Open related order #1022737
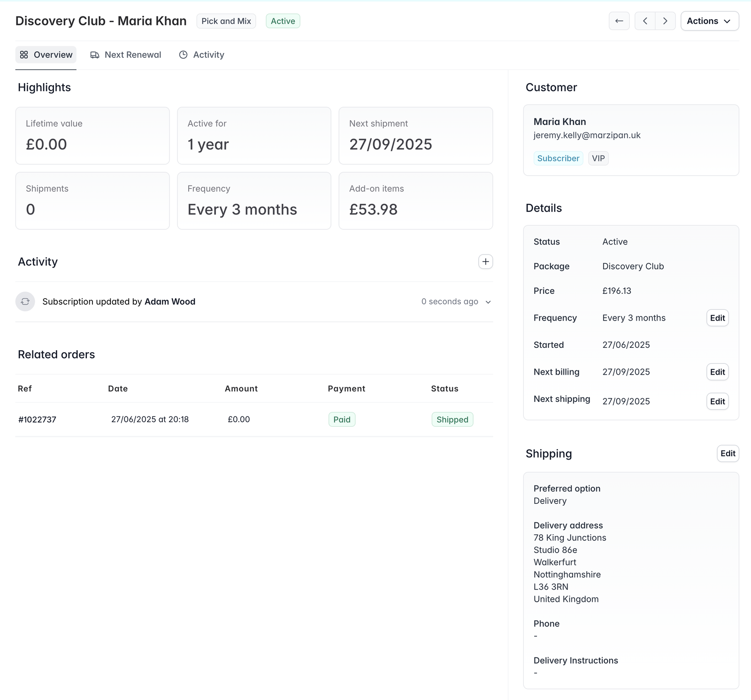Image resolution: width=751 pixels, height=700 pixels. pos(37,420)
